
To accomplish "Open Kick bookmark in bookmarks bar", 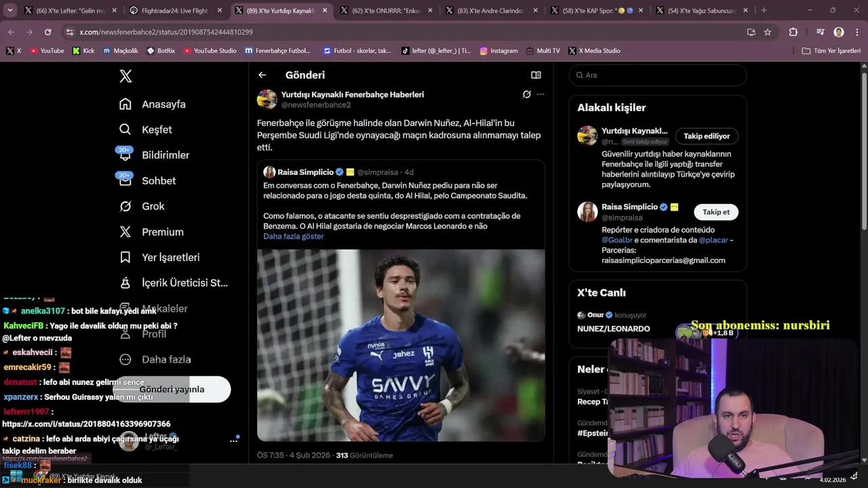I will click(83, 51).
